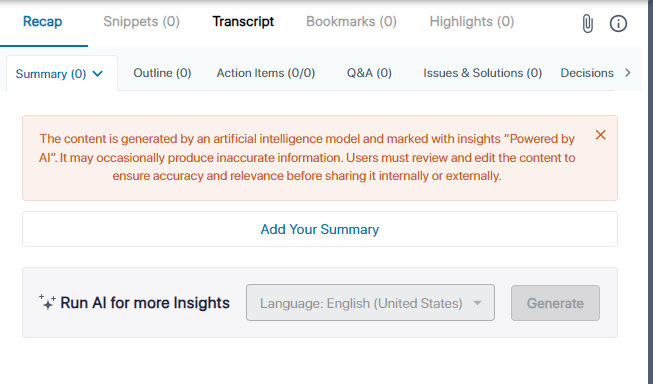Select the Action Items sub-tab
The image size is (653, 384).
point(266,73)
